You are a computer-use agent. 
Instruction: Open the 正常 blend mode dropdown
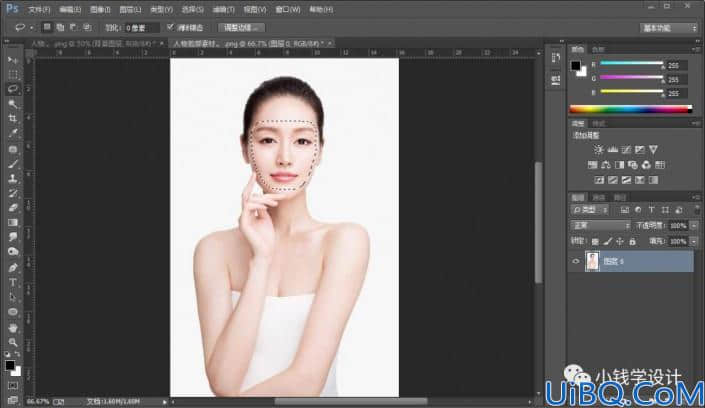click(x=600, y=225)
